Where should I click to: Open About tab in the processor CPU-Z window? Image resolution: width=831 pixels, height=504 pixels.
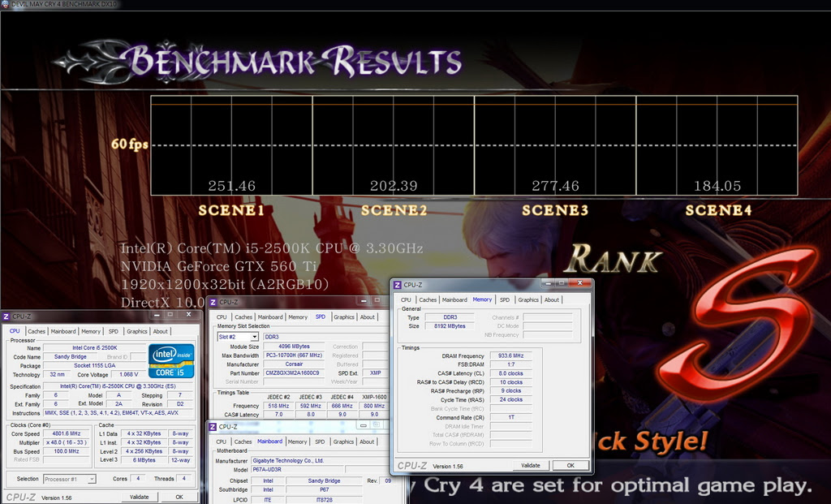[x=160, y=331]
